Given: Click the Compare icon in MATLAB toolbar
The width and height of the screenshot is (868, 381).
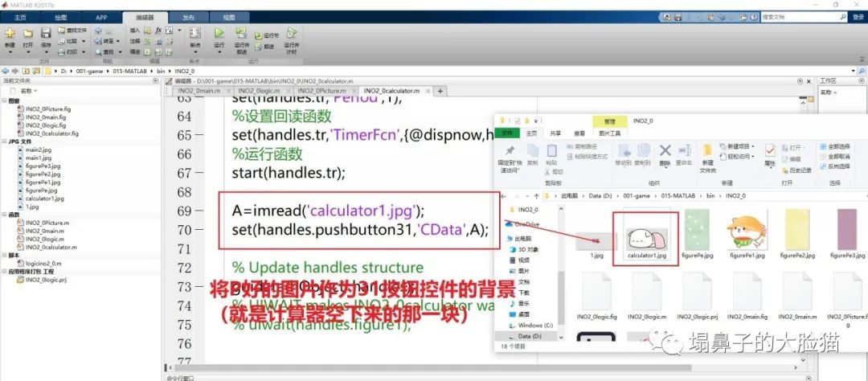Looking at the screenshot, I should tap(62, 40).
